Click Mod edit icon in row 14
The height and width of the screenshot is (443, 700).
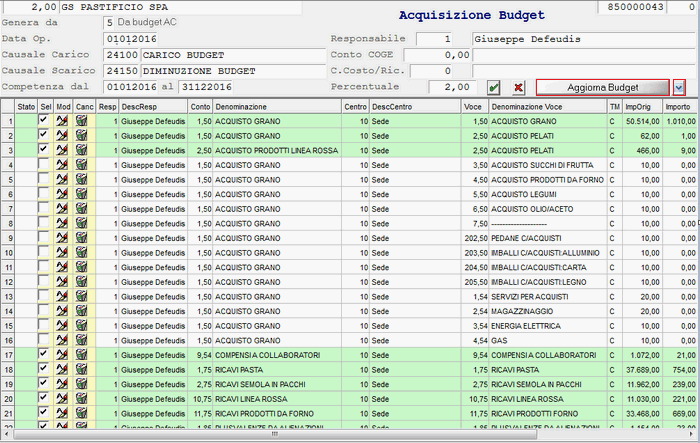tap(62, 311)
